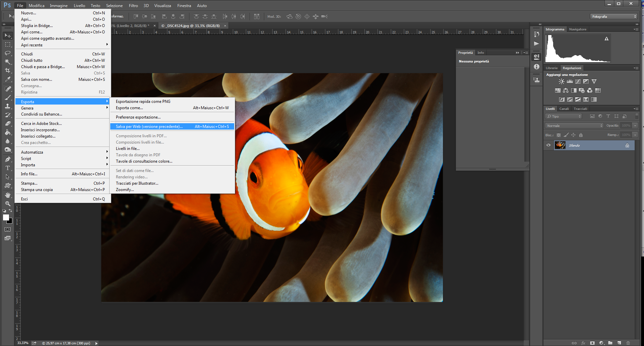The height and width of the screenshot is (346, 644).
Task: Toggle Quick Mask mode
Action: coord(7,229)
